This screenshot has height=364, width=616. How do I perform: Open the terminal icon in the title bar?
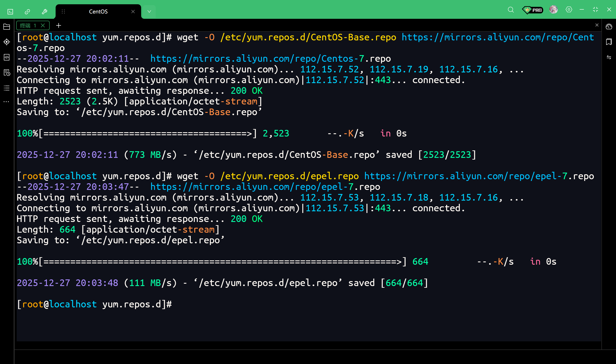[x=10, y=12]
